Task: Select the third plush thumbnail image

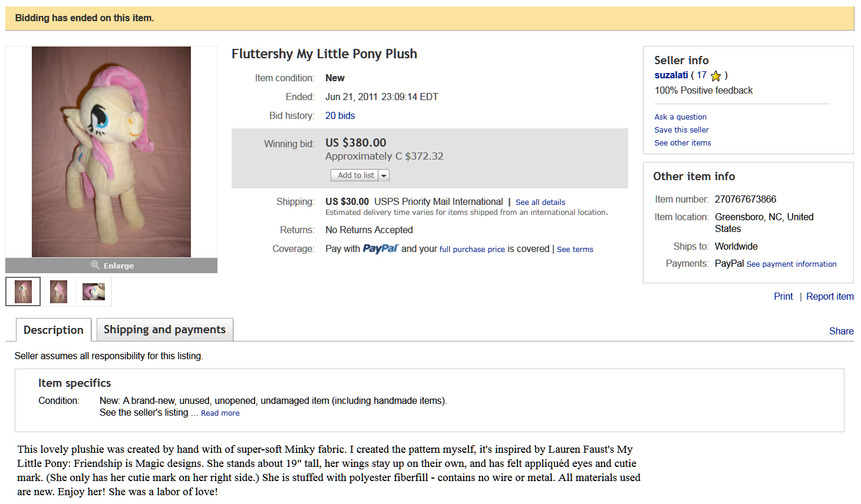Action: pyautogui.click(x=94, y=291)
